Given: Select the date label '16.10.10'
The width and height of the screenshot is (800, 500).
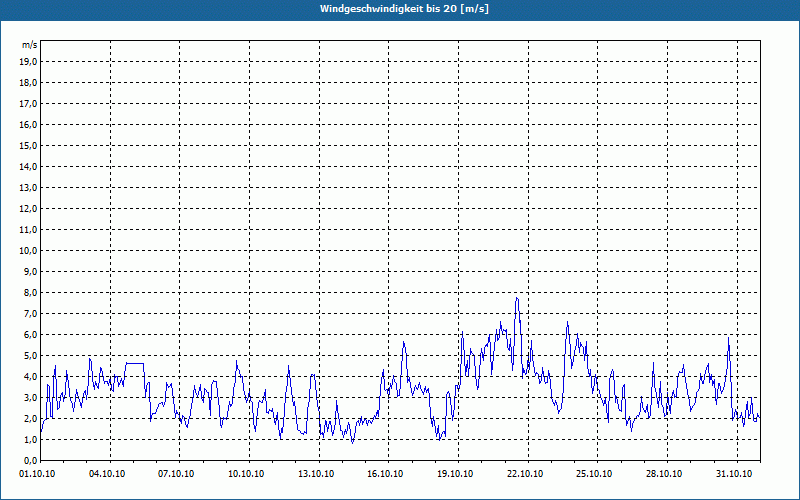Looking at the screenshot, I should 385,474.
